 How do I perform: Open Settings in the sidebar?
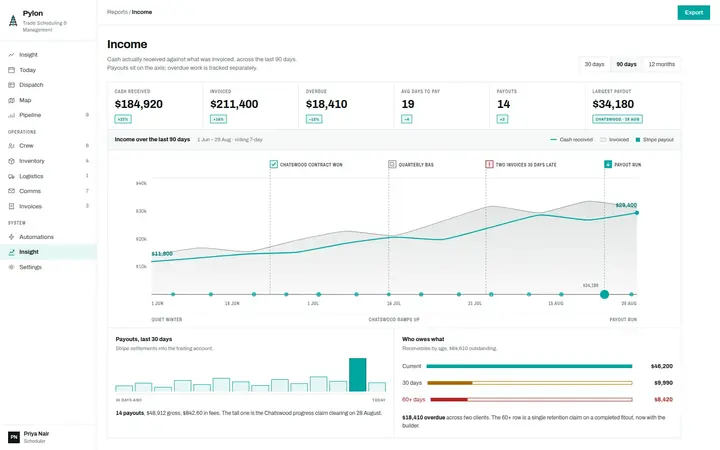point(48,267)
